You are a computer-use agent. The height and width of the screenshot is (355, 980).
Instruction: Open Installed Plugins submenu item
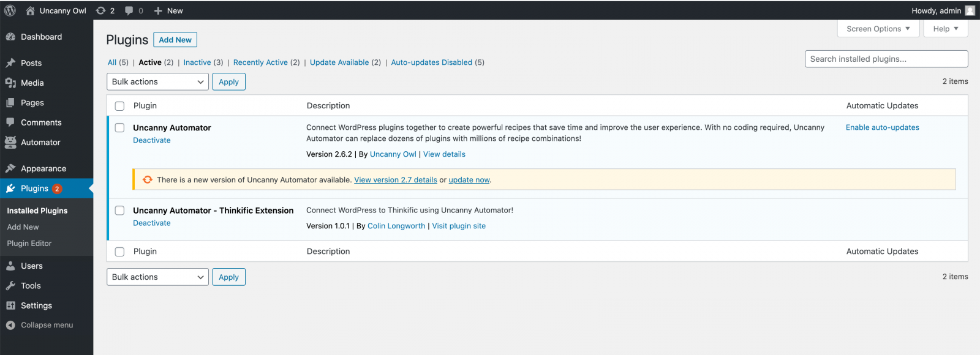click(x=37, y=211)
